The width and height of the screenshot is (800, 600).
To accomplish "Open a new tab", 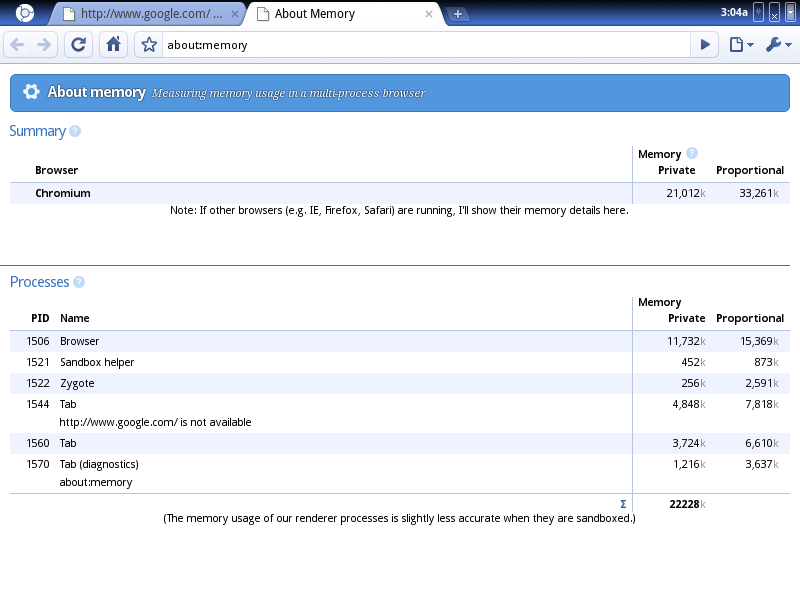I will point(458,15).
